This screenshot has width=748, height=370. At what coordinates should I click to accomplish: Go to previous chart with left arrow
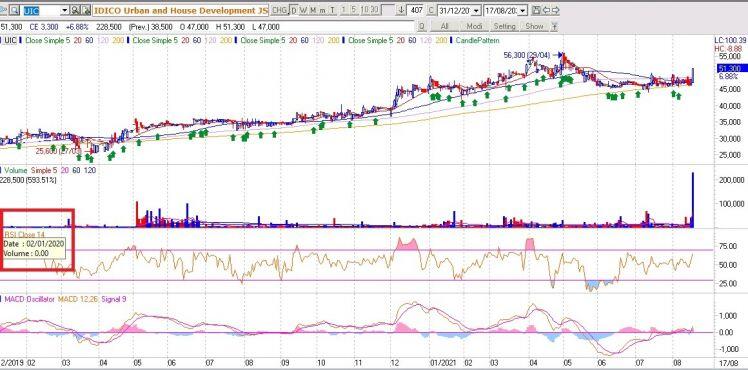point(545,10)
